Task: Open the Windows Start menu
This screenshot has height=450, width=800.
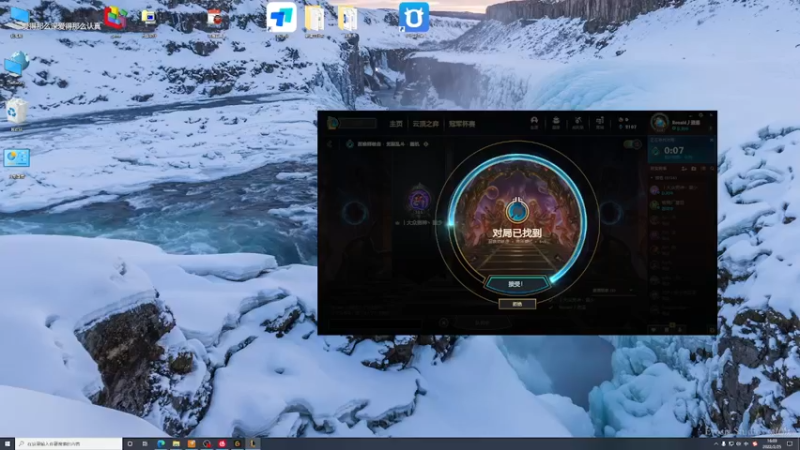Action: tap(7, 444)
